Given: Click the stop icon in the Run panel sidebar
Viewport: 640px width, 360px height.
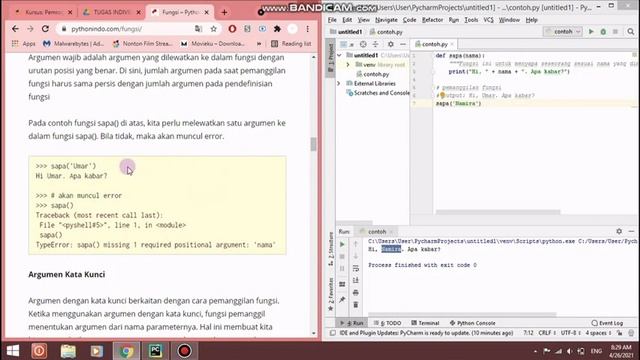Looking at the screenshot, I should click(342, 256).
